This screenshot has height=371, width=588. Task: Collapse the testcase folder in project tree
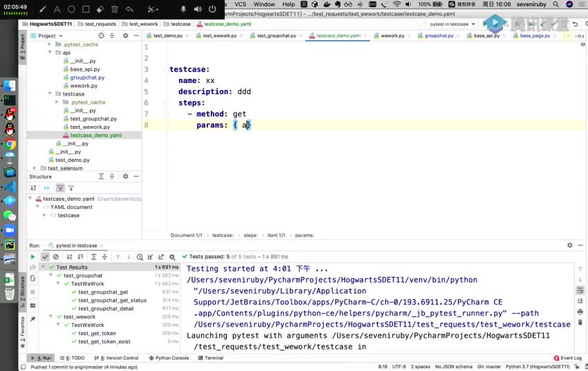click(50, 93)
